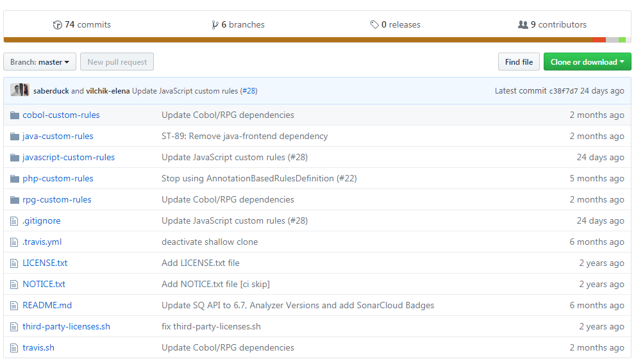Open the .gitignore file
Viewport: 636px width, 364px height.
[x=42, y=220]
